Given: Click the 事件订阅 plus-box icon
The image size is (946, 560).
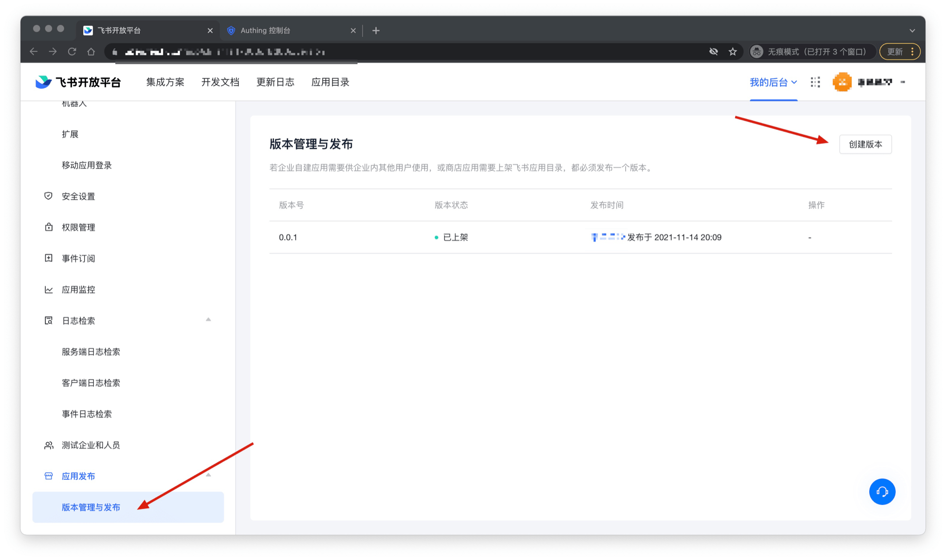Looking at the screenshot, I should click(x=48, y=258).
